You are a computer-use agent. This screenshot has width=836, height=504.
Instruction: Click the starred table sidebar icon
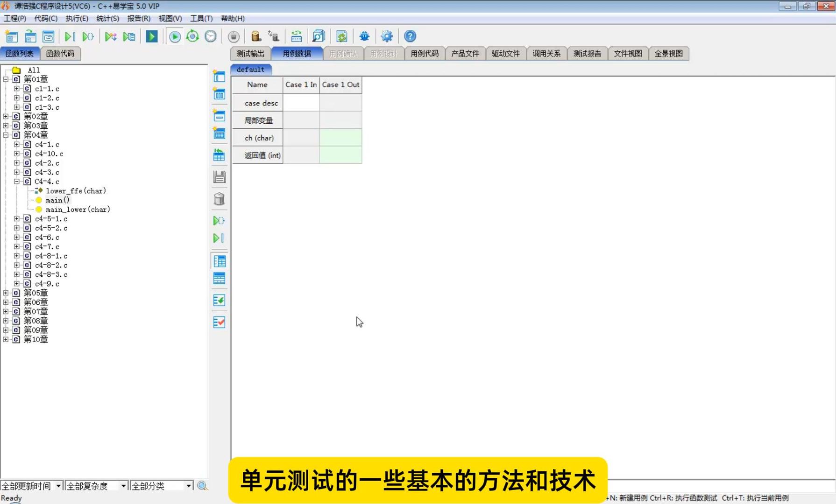coord(219,133)
